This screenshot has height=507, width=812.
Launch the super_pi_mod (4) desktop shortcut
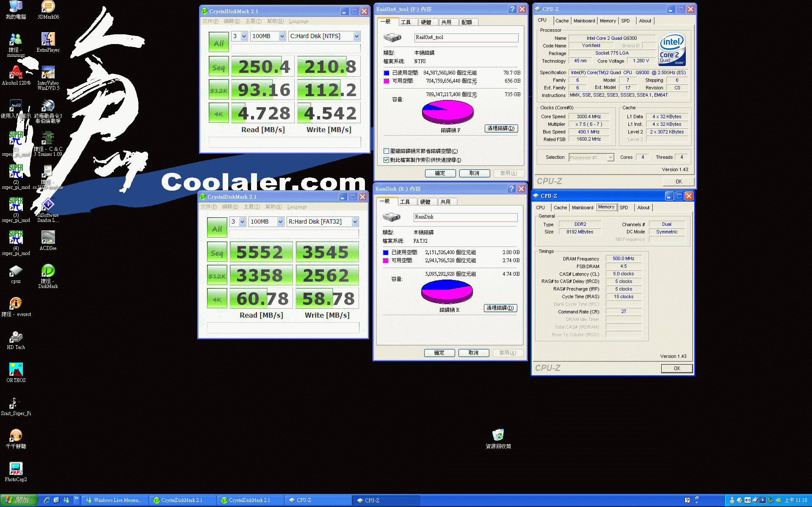pos(16,243)
